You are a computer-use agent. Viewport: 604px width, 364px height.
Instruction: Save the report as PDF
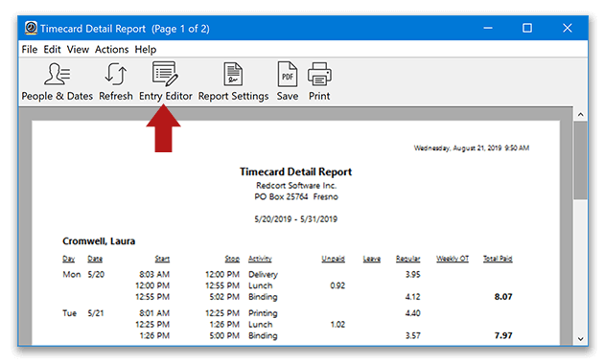point(288,82)
